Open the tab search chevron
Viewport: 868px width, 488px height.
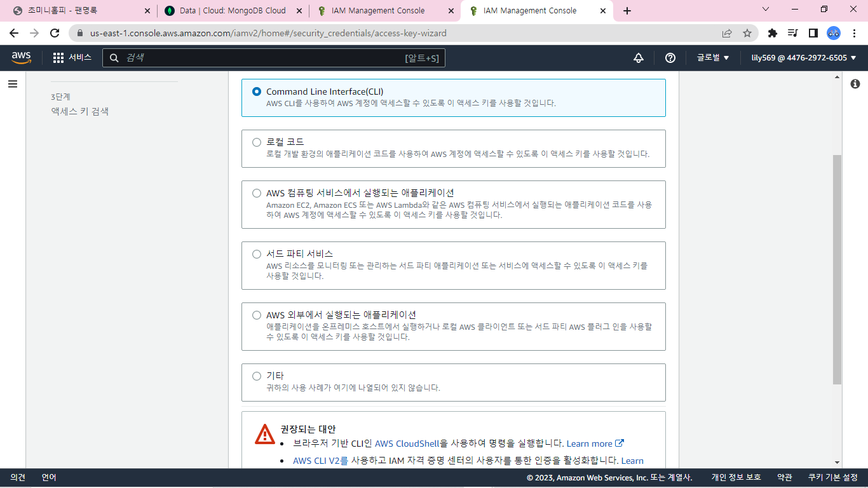click(765, 10)
